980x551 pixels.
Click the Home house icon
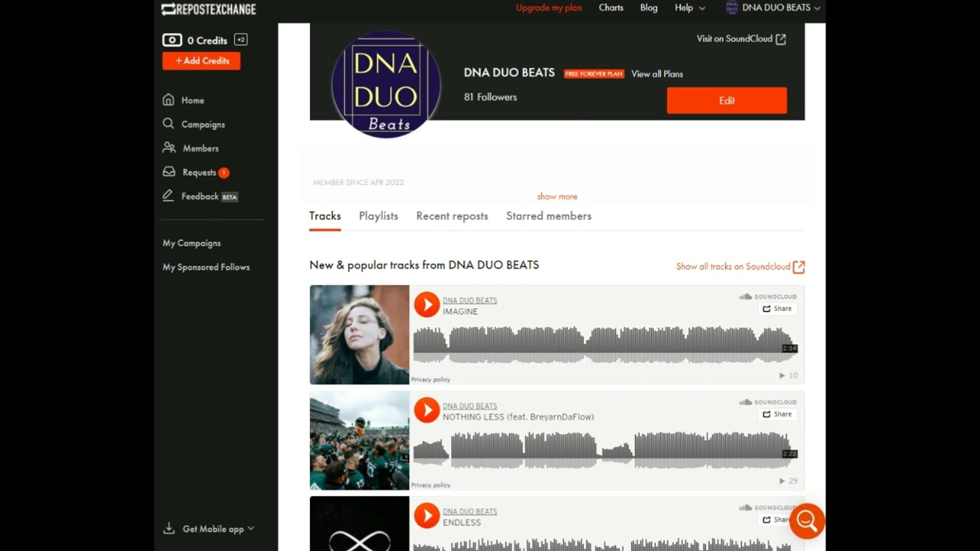pyautogui.click(x=168, y=99)
